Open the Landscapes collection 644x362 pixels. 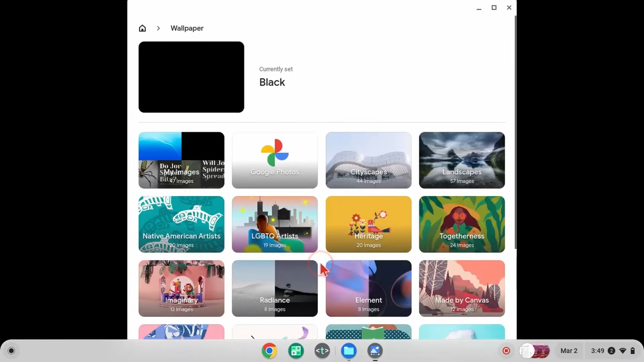click(x=462, y=160)
